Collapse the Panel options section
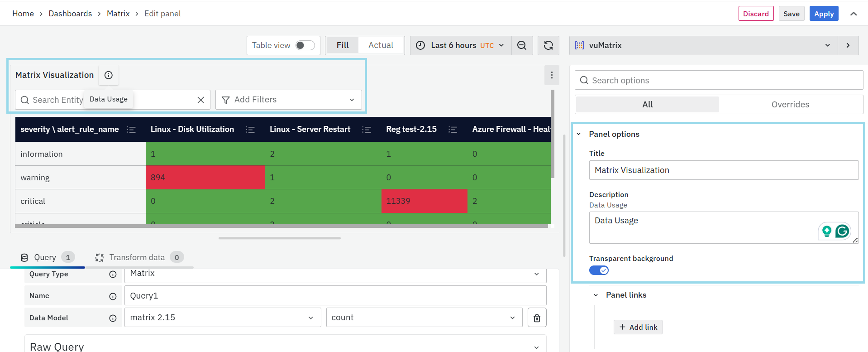Image resolution: width=868 pixels, height=352 pixels. tap(579, 134)
